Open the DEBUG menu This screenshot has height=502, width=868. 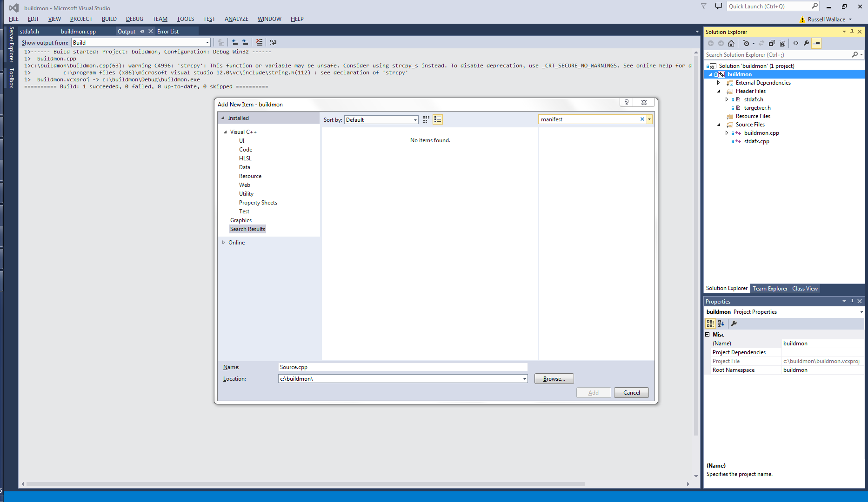134,19
